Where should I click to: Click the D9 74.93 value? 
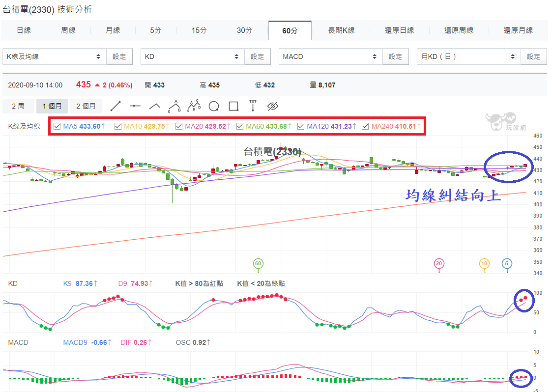tap(136, 283)
